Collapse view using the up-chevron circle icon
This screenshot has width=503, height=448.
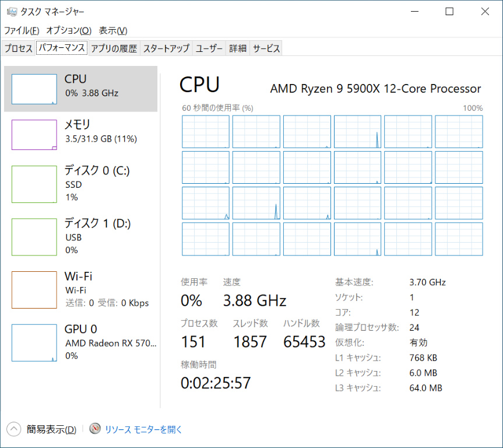click(14, 429)
